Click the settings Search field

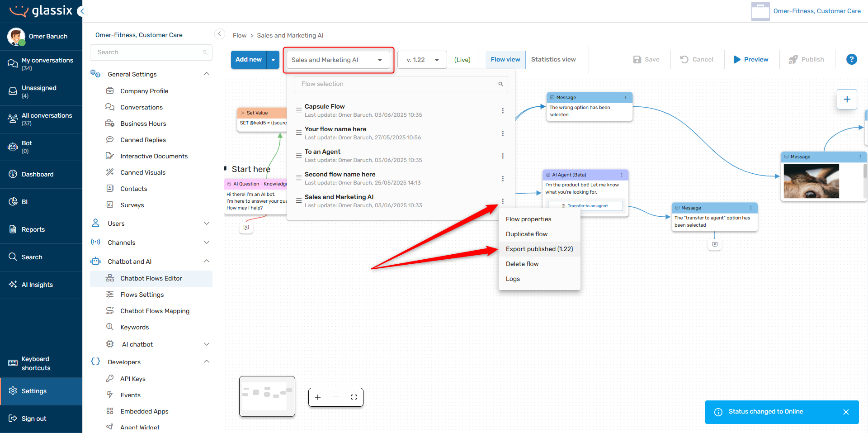point(151,52)
